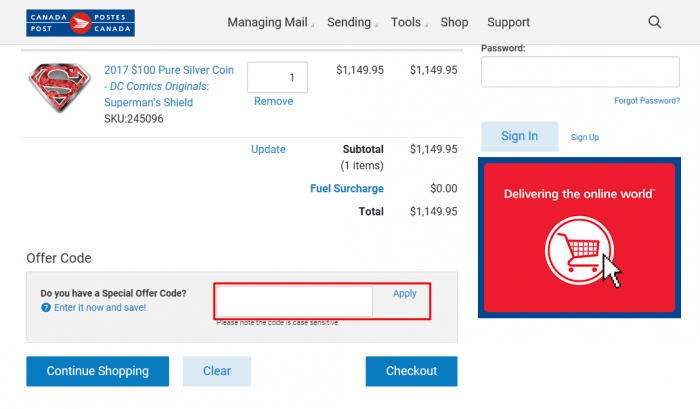Screen dimensions: 700x409
Task: Click the Offer Code heading
Action: tap(59, 258)
